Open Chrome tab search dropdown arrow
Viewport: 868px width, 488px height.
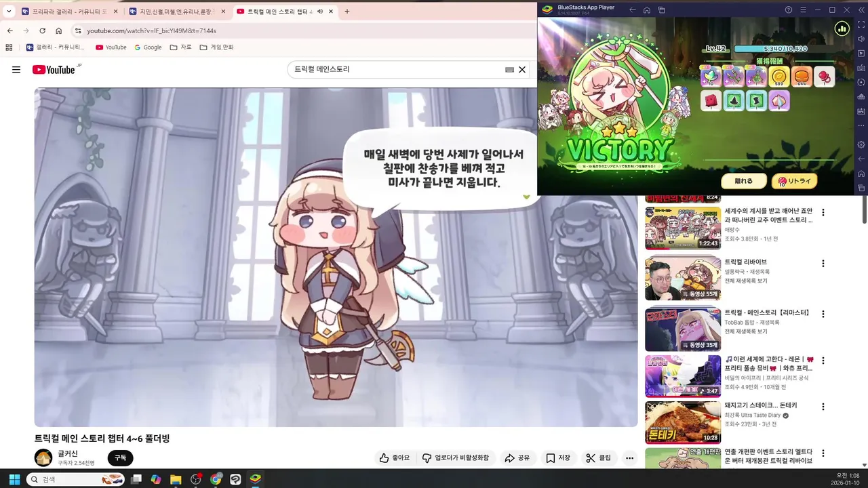point(9,12)
